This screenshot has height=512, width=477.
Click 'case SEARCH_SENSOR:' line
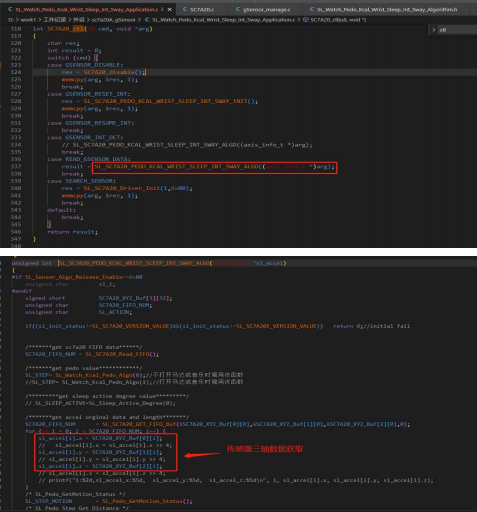(81, 181)
